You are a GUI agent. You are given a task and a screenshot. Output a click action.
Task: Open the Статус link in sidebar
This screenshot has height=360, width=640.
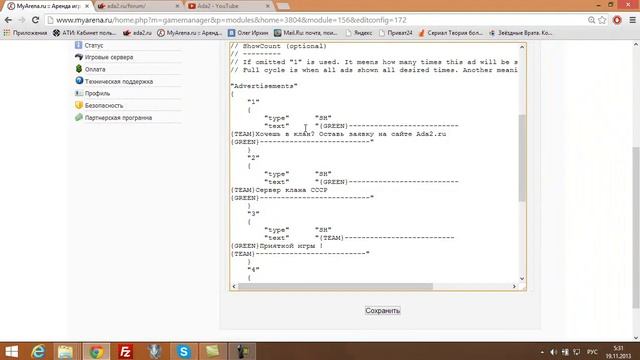(x=94, y=45)
